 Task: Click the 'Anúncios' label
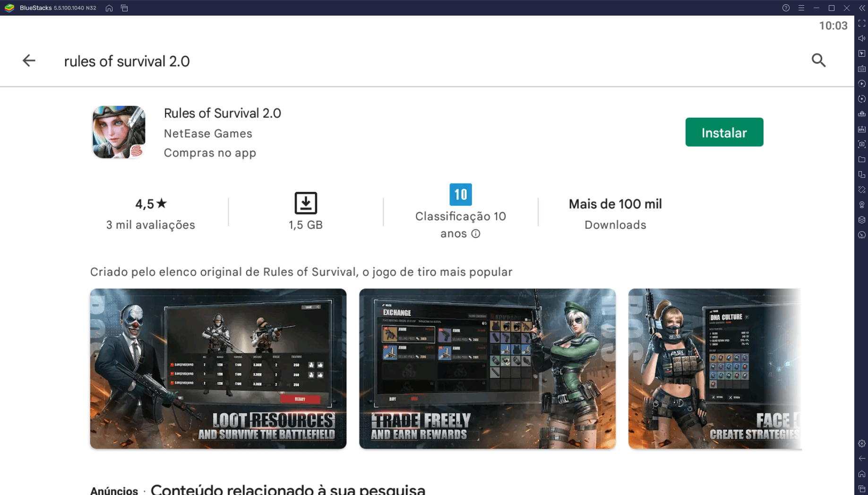[114, 491]
